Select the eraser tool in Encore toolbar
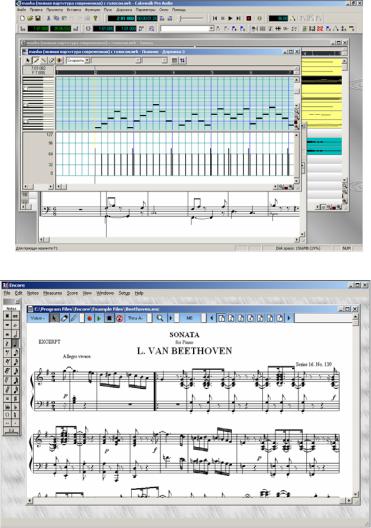Screen dimensions: 371x528 coord(64,318)
